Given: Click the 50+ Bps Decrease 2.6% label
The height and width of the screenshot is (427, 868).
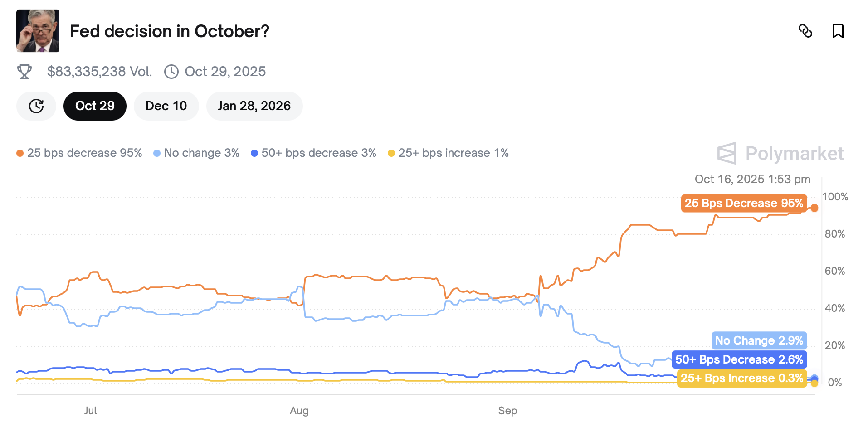Looking at the screenshot, I should coord(739,359).
